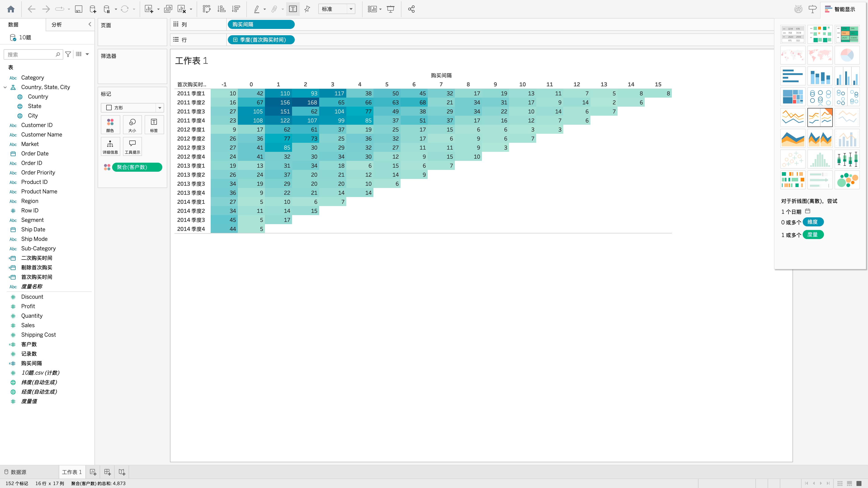
Task: Click the add new data source icon
Action: coord(93,9)
